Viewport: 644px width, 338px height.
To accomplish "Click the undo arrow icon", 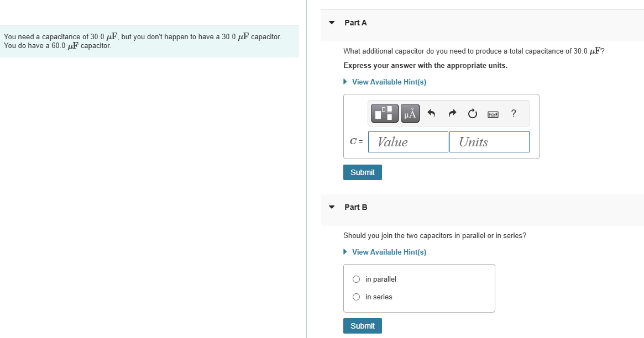I will click(x=431, y=113).
